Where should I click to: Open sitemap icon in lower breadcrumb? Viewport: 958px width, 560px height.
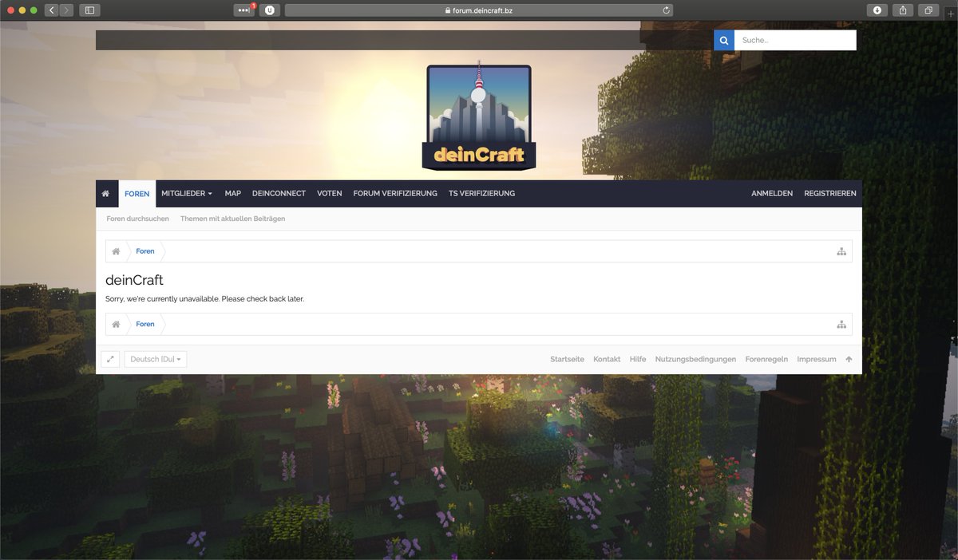(841, 325)
